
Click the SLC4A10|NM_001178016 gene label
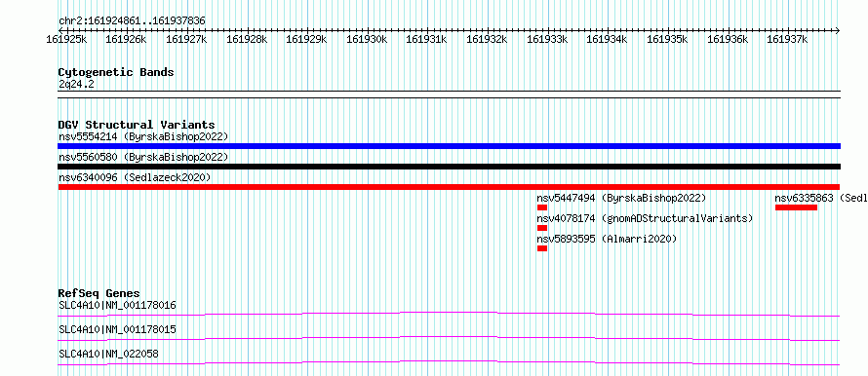117,305
